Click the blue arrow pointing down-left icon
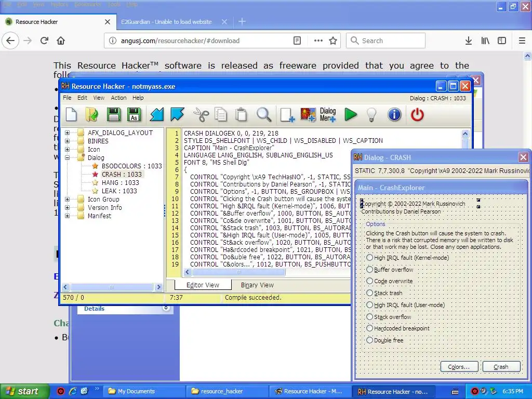 tap(156, 115)
